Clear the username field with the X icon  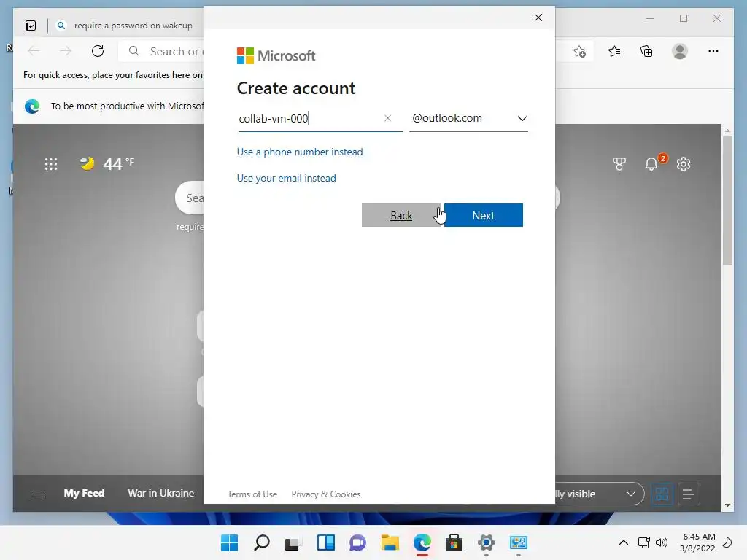point(388,118)
